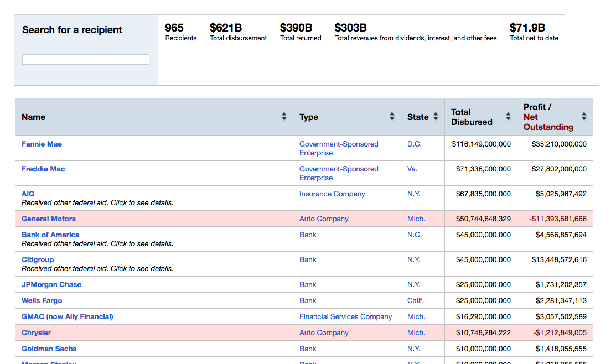Click the State column header label
The height and width of the screenshot is (364, 616).
[x=418, y=117]
